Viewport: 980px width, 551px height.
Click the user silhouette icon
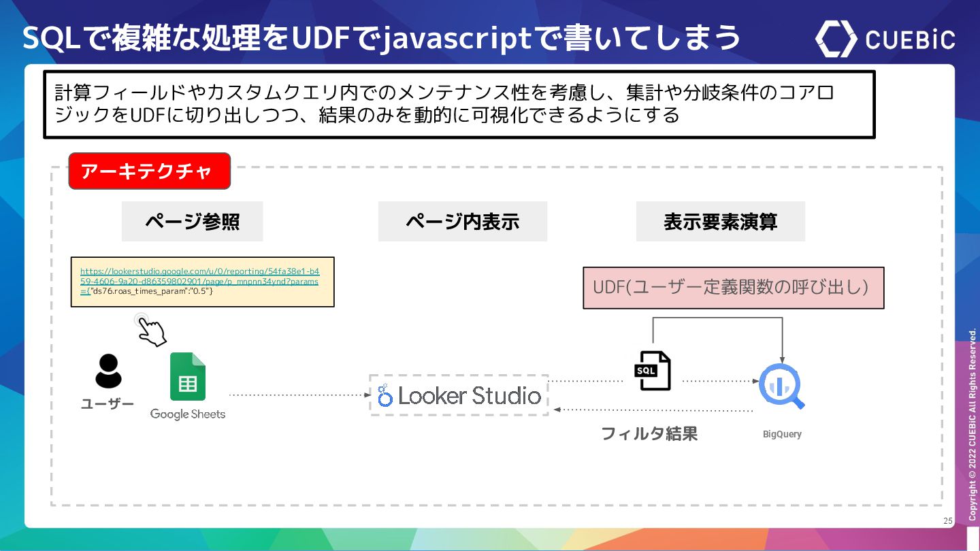point(108,371)
